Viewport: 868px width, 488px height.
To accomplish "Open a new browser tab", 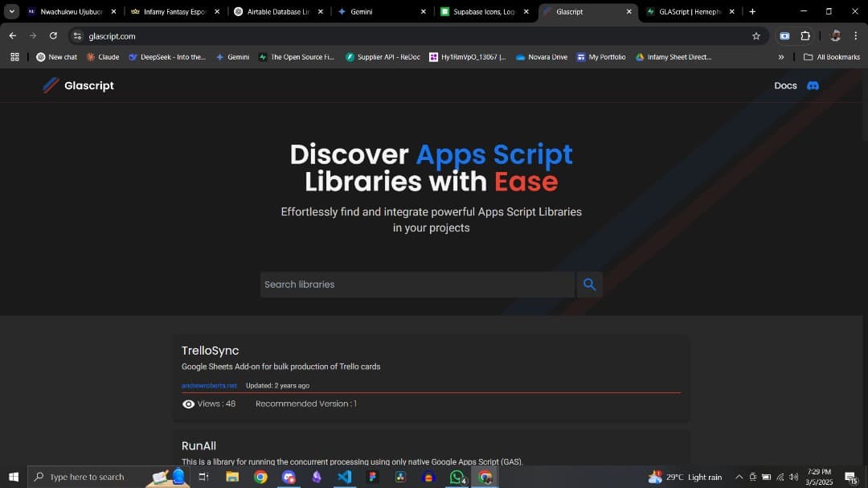I will [x=752, y=11].
